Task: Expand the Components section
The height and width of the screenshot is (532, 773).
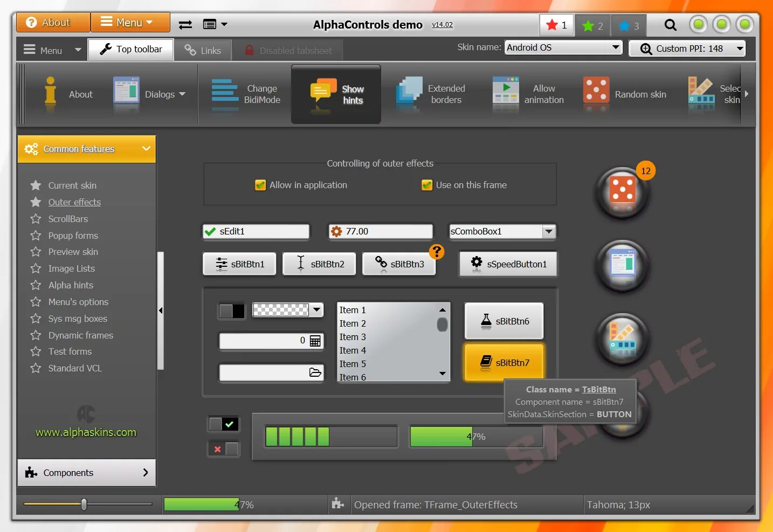Action: pos(87,473)
